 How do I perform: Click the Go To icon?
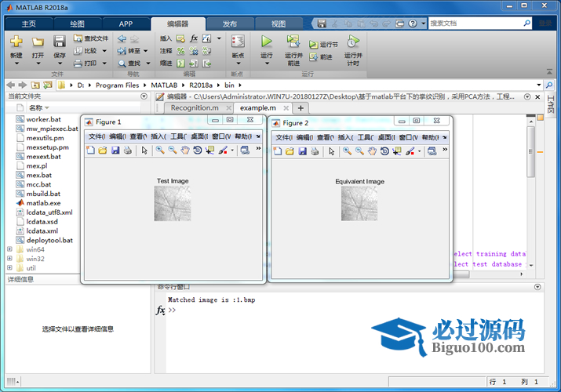tap(122, 51)
